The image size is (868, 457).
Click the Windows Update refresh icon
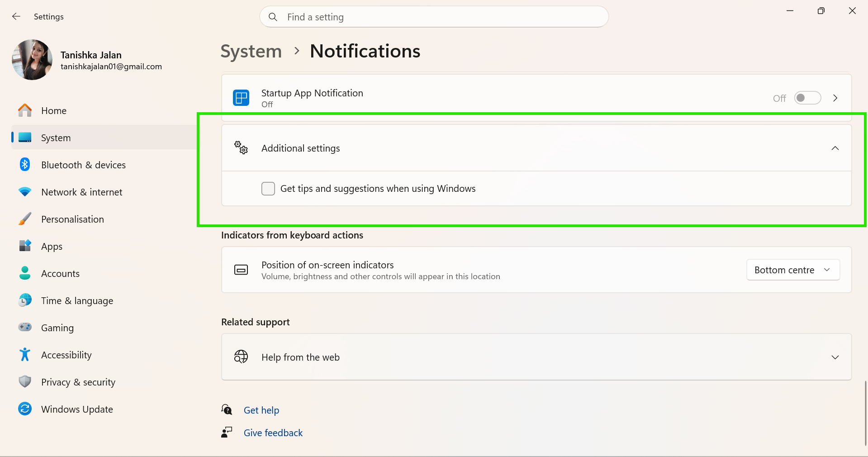click(25, 409)
